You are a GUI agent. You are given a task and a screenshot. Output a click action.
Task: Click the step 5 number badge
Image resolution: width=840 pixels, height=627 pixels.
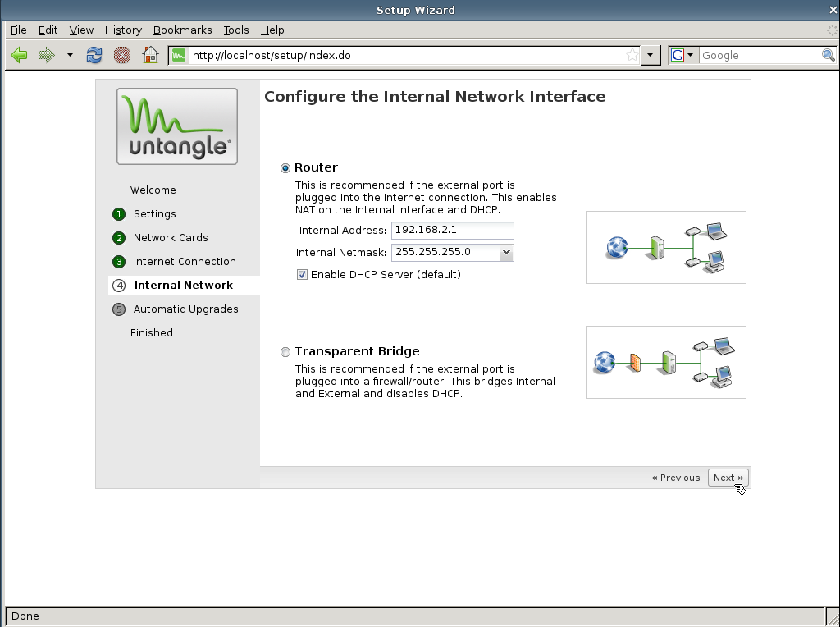coord(119,309)
